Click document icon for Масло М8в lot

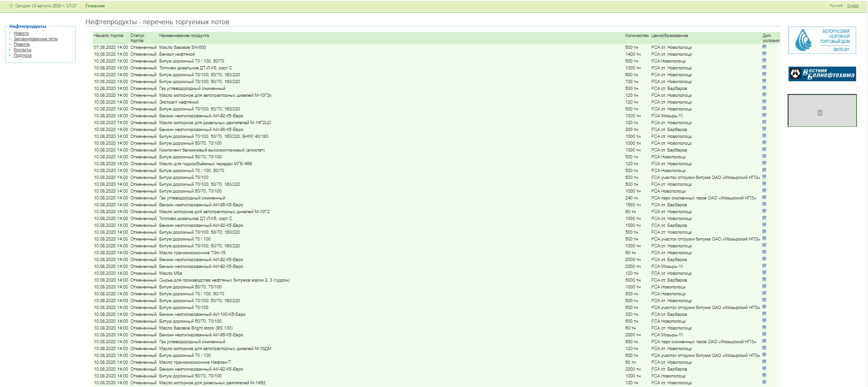point(764,272)
